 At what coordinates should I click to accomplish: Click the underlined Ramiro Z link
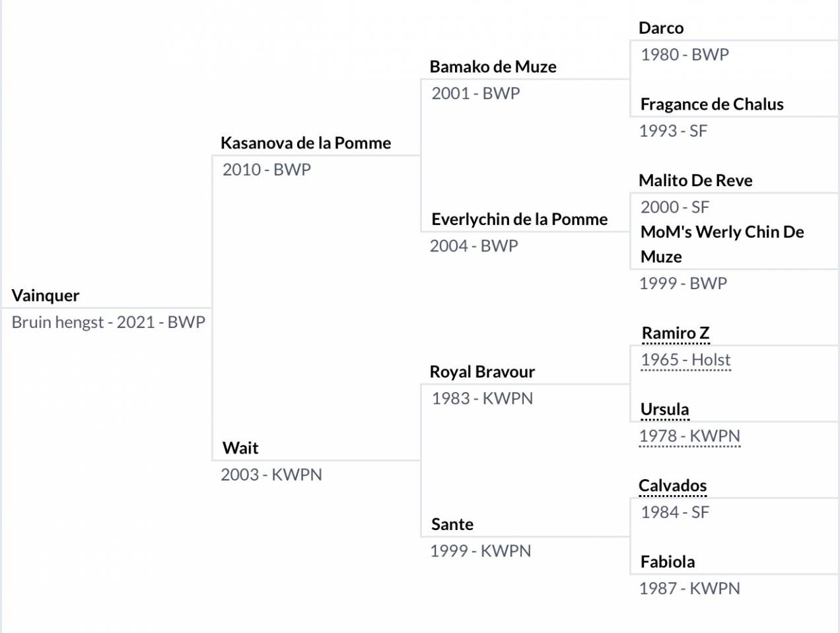[676, 333]
